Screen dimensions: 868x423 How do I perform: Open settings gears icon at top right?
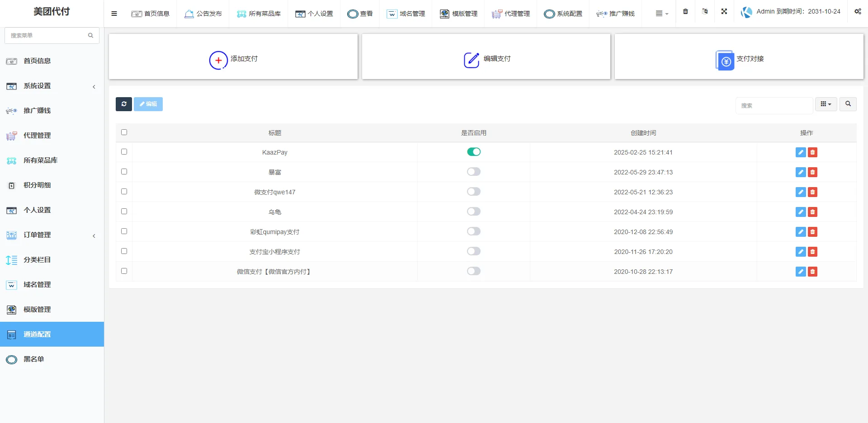[x=857, y=12]
